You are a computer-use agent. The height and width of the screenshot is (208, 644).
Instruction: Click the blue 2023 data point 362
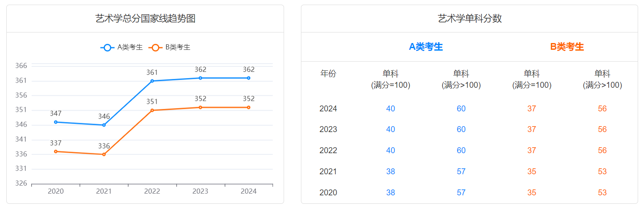click(x=201, y=78)
